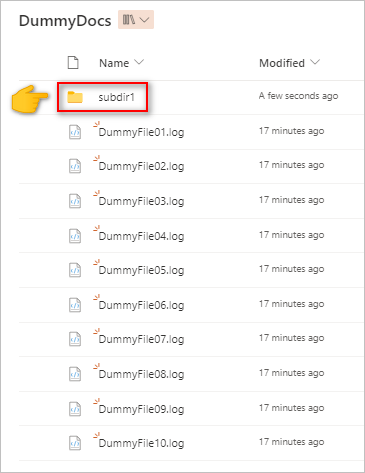Open DummyFile04.log document

pyautogui.click(x=141, y=236)
